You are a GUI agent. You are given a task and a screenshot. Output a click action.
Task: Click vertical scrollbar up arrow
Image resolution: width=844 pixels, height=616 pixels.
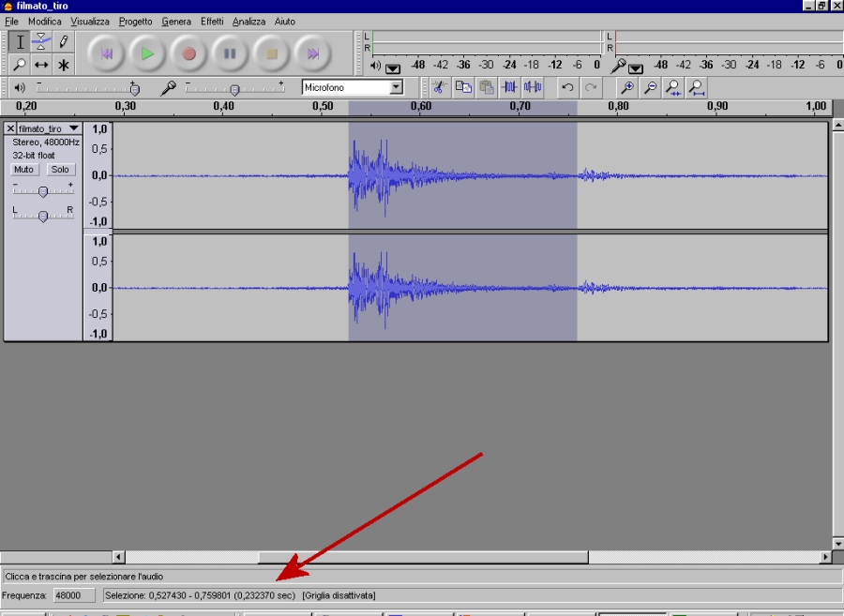pyautogui.click(x=837, y=125)
